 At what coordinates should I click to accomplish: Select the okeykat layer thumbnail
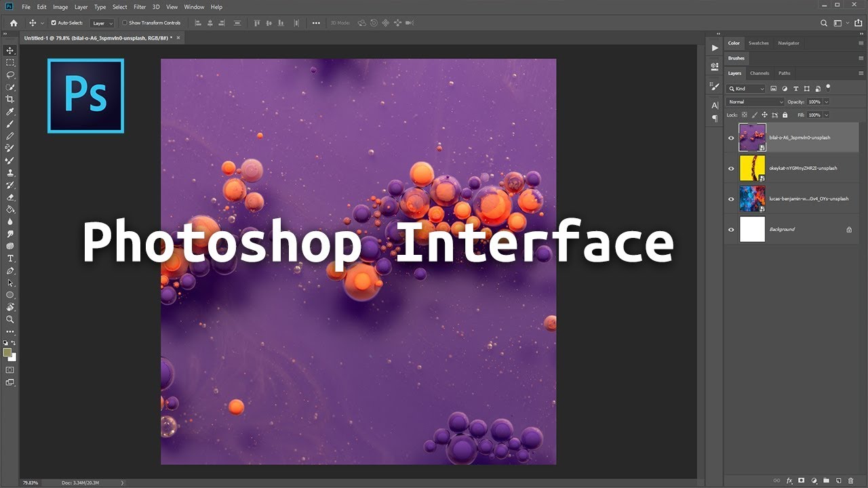point(752,168)
